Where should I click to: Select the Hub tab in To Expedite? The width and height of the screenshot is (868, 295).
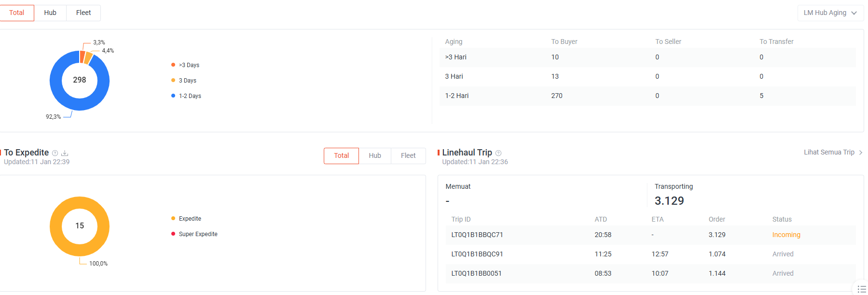(375, 156)
